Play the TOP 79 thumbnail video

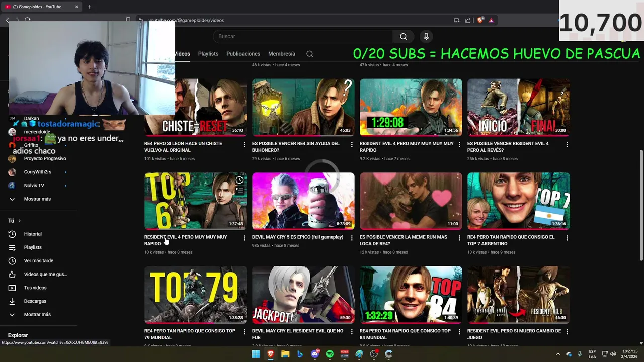[195, 295]
